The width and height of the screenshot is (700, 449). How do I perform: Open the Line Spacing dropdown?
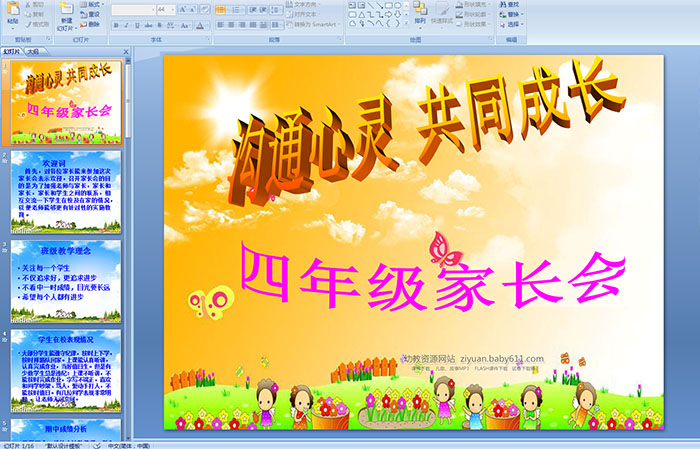pyautogui.click(x=276, y=10)
